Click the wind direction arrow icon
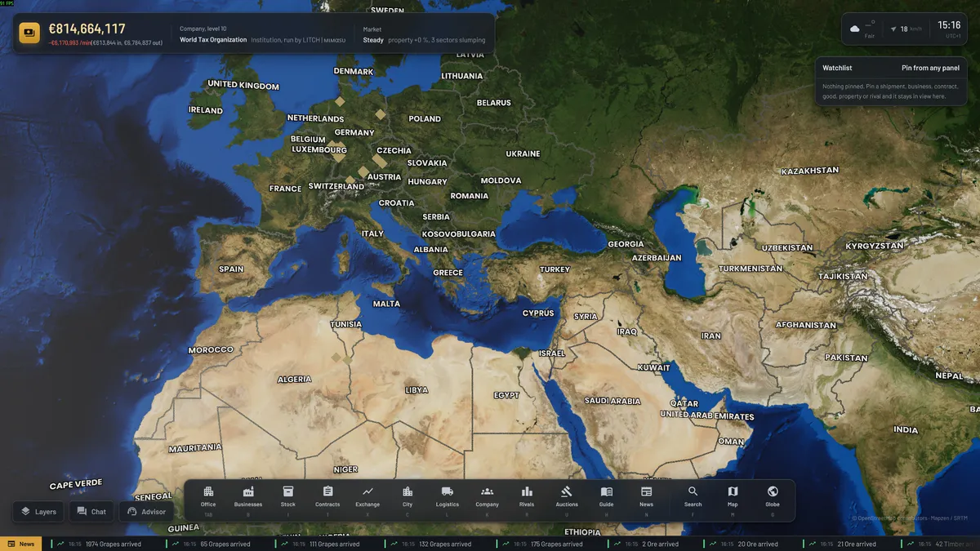The height and width of the screenshot is (551, 980). (x=893, y=29)
